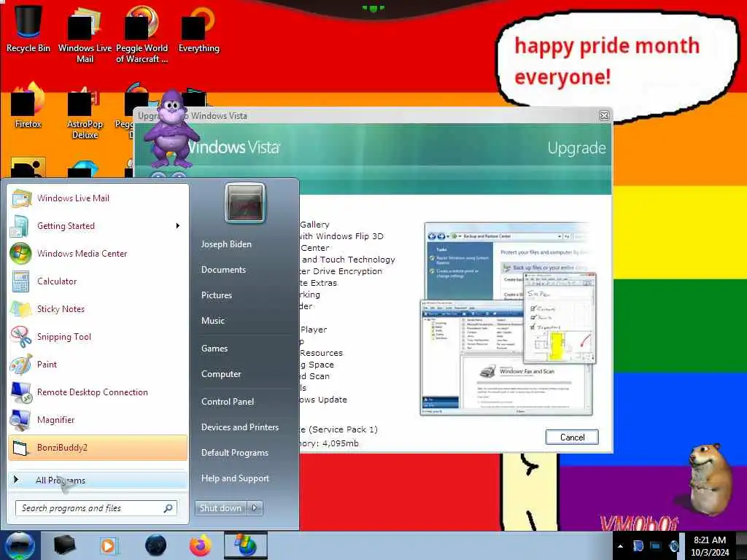Click the Recycle Bin desktop icon
Screen dimensions: 747x560
[28, 28]
